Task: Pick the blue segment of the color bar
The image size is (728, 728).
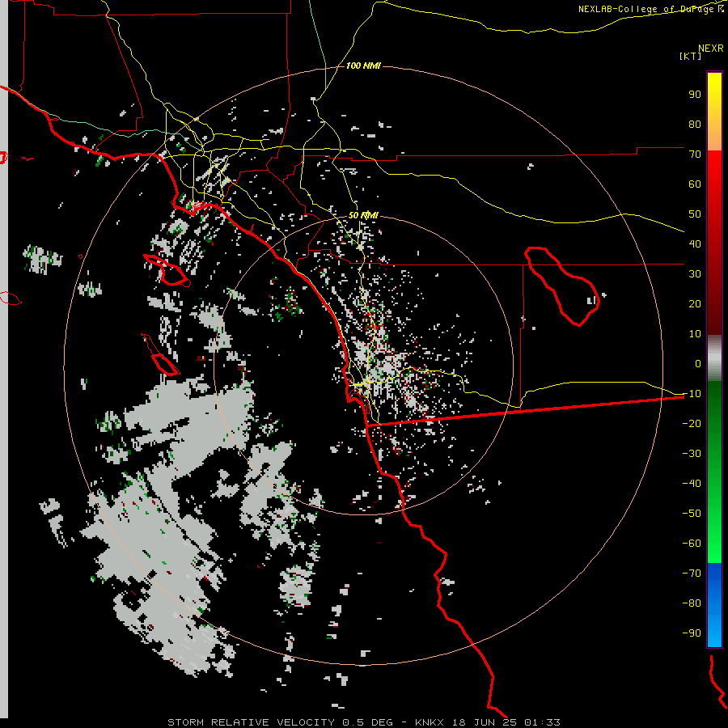Action: pyautogui.click(x=714, y=605)
